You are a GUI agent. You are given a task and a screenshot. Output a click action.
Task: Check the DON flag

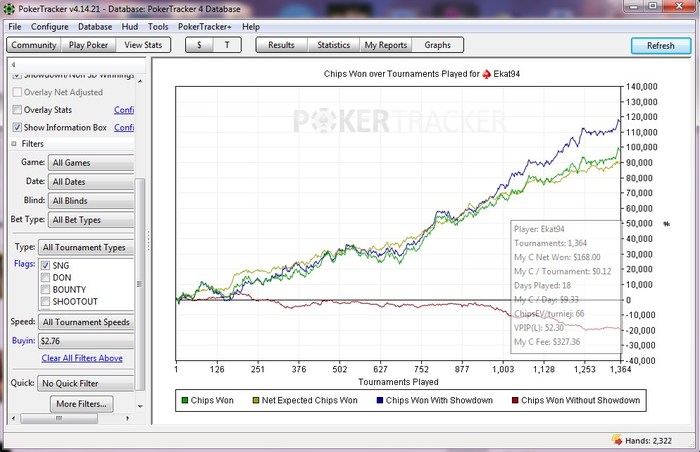click(x=45, y=277)
